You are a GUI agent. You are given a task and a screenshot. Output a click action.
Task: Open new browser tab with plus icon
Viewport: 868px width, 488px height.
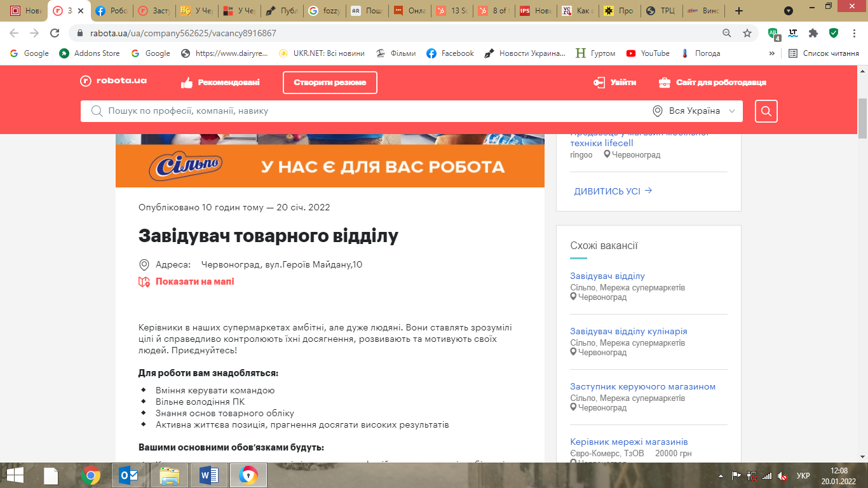[x=738, y=11]
